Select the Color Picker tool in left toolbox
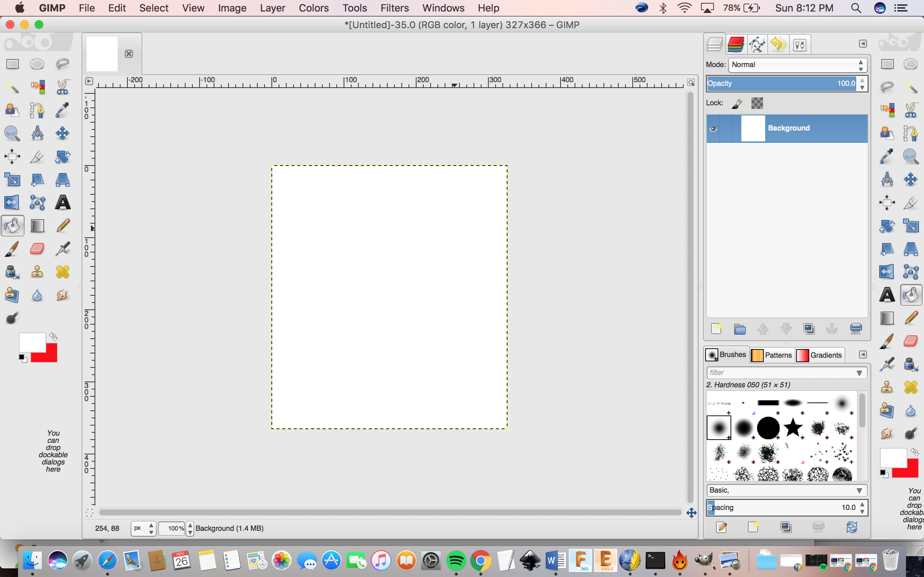 (62, 110)
